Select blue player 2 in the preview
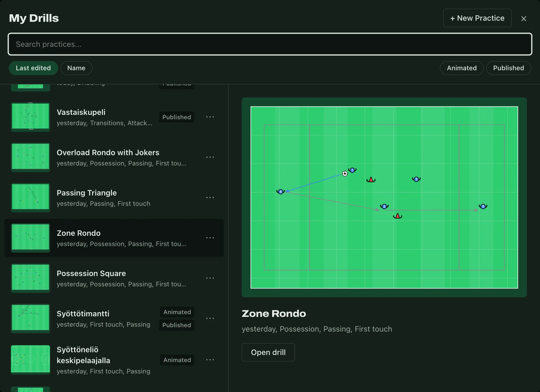The image size is (540, 392). [384, 206]
